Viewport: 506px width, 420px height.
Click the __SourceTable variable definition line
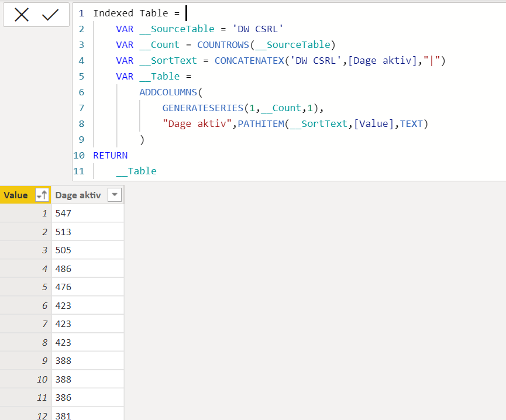point(199,29)
